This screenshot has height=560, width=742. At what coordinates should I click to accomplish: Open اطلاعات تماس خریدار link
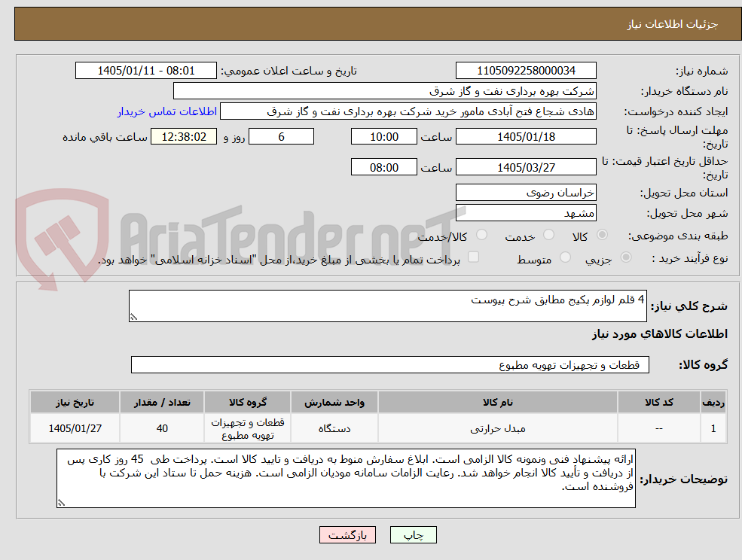(x=167, y=111)
